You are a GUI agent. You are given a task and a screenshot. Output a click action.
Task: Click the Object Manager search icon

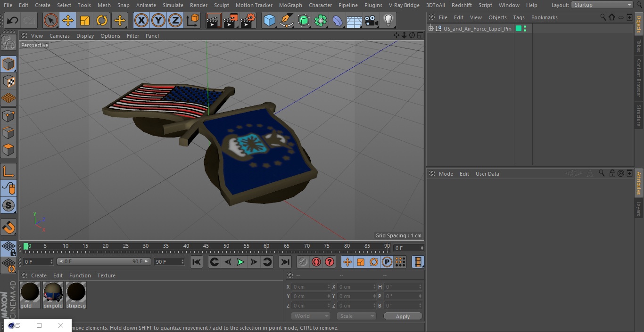[x=603, y=17]
